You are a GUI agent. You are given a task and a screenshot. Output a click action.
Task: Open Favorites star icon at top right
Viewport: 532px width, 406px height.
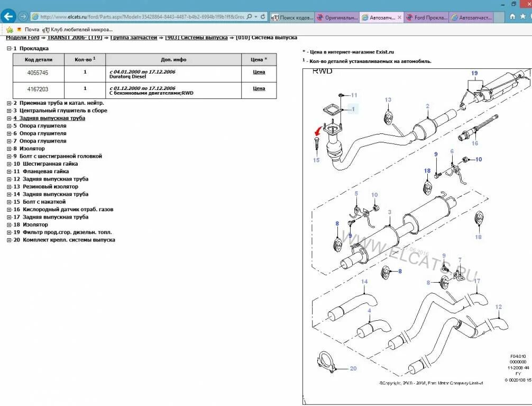tap(523, 16)
